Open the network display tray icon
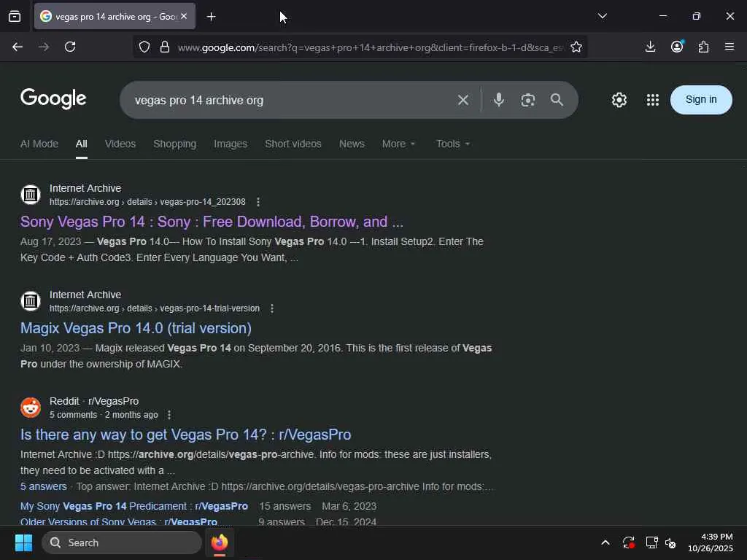Image resolution: width=747 pixels, height=560 pixels. pos(651,542)
